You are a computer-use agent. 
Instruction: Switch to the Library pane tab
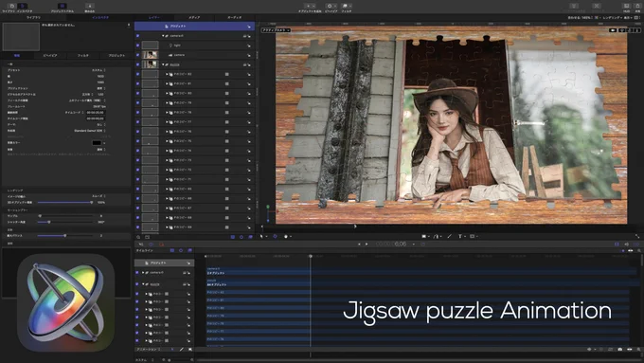33,18
